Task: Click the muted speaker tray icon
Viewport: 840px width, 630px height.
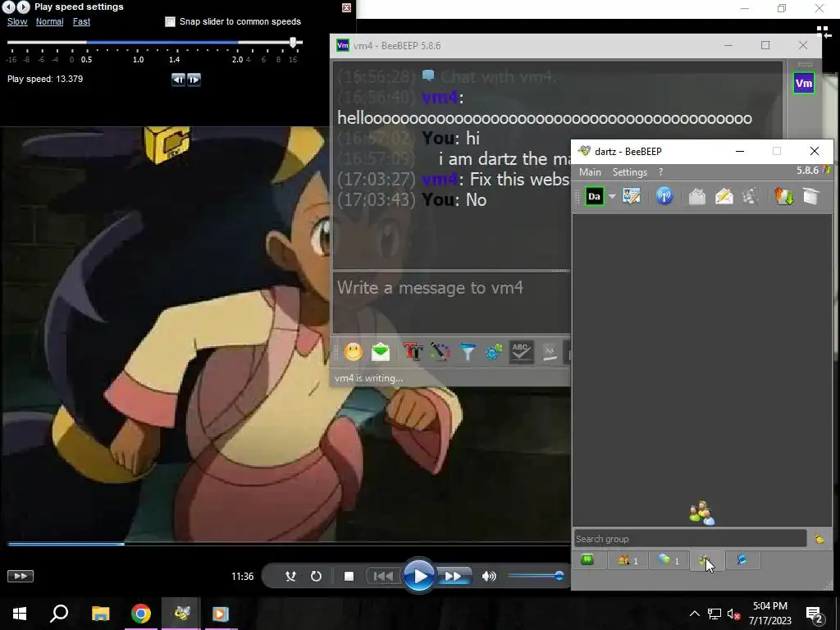Action: [734, 614]
